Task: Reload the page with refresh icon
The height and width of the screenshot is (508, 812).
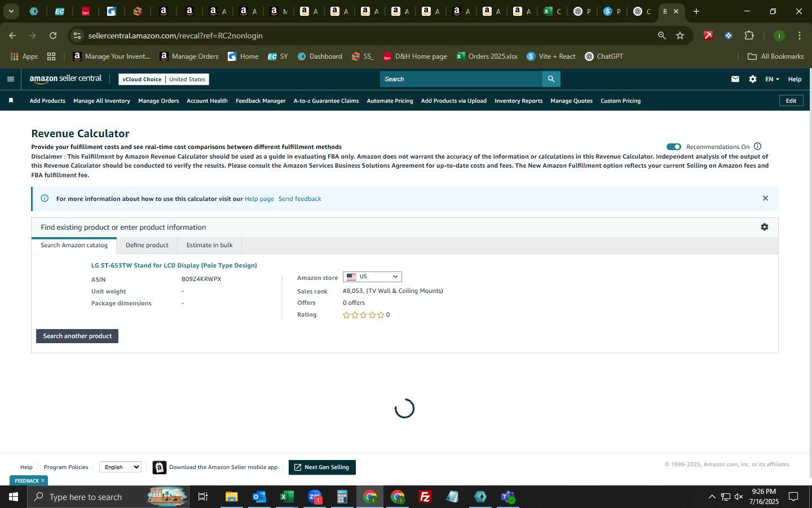Action: tap(53, 36)
